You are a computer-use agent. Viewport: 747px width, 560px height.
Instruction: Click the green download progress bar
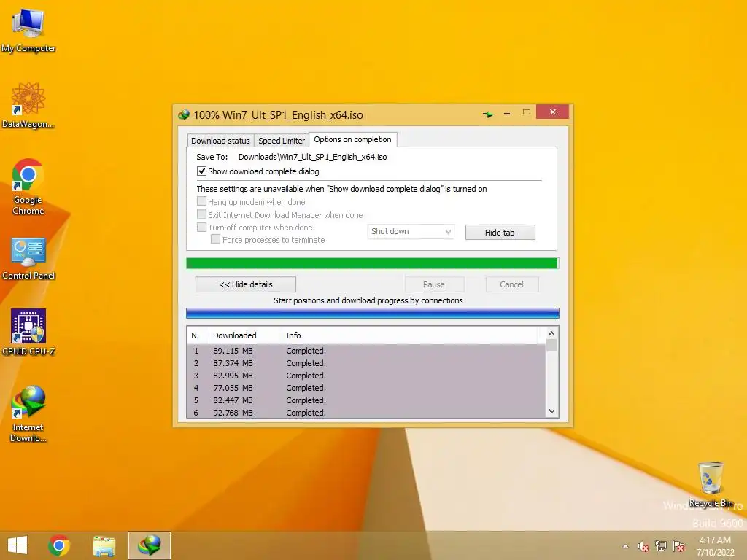point(372,263)
